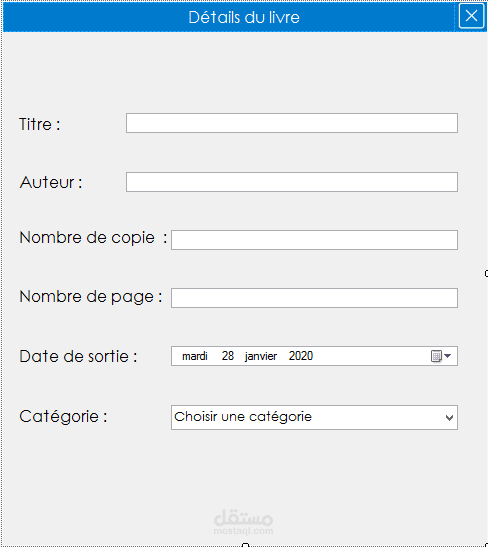Click the 'Catégorie :' label
Viewport: 488px width, 547px height.
(x=63, y=416)
